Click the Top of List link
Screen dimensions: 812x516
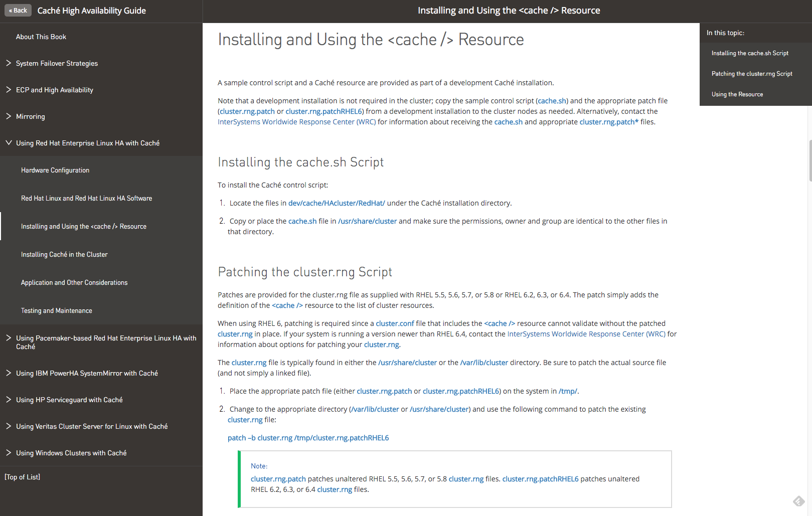(23, 477)
